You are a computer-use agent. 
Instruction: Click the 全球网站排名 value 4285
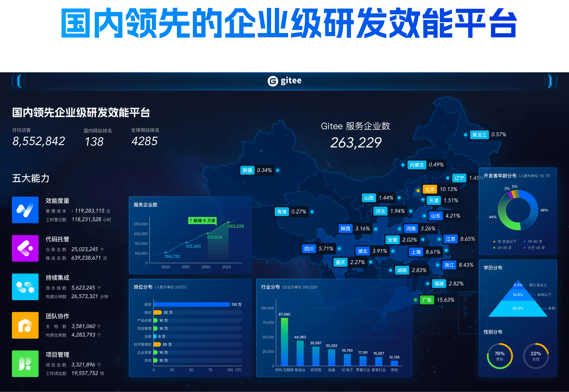click(x=145, y=141)
